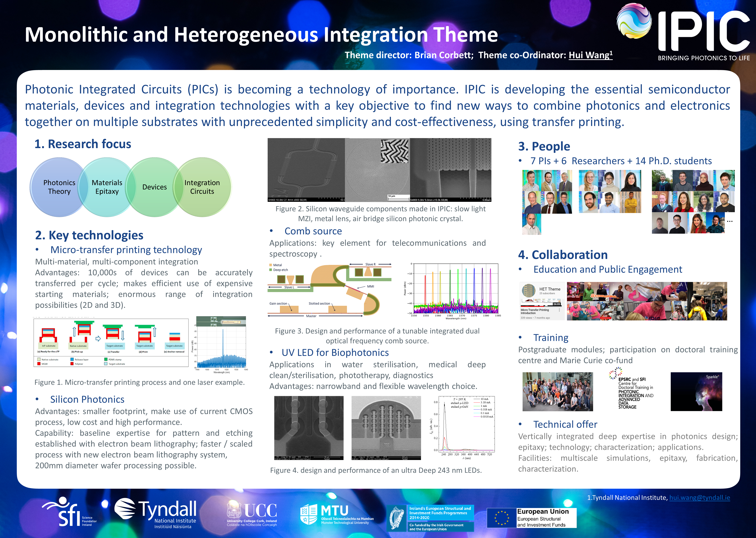Click the PI portraits photo grid
Screen dimensions: 756x538
pyautogui.click(x=547, y=202)
